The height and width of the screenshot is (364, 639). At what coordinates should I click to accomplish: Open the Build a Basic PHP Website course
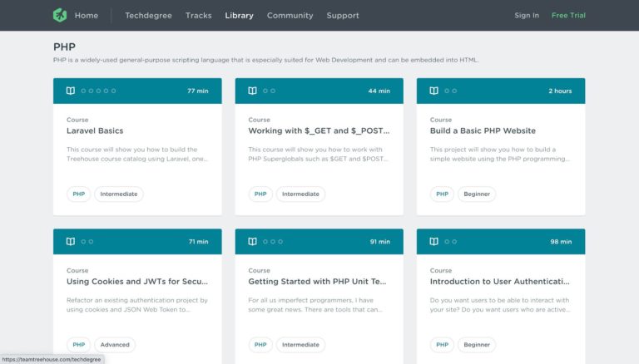click(483, 130)
